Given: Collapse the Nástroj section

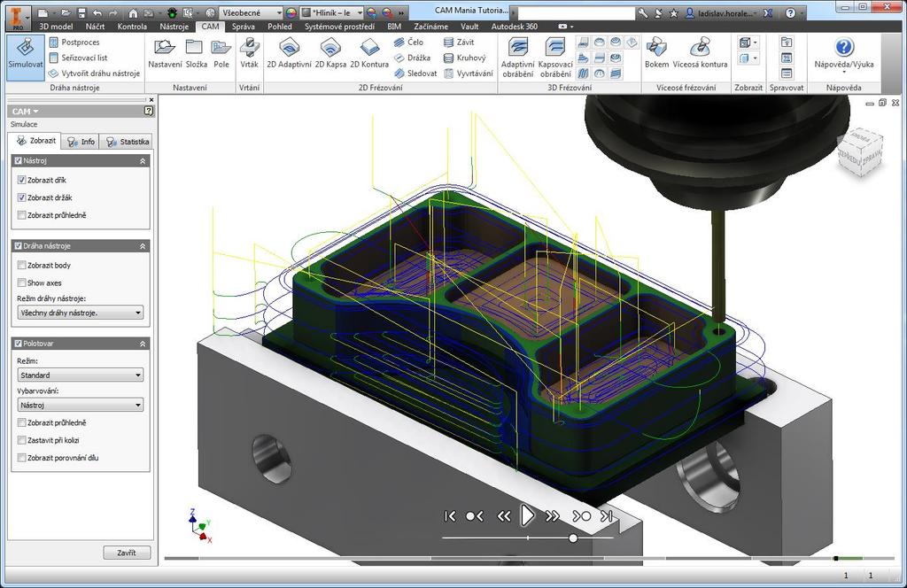Looking at the screenshot, I should (x=143, y=161).
